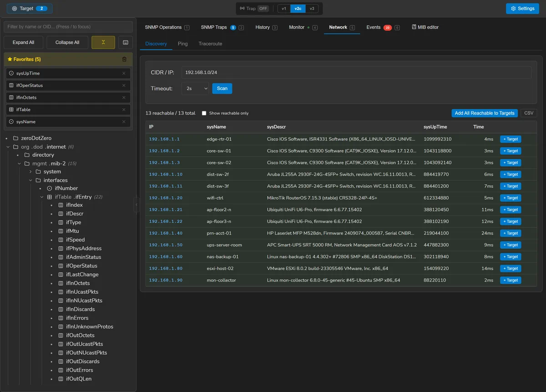Clear all favorites with trash icon
Viewport: 546px width, 392px height.
[x=124, y=59]
